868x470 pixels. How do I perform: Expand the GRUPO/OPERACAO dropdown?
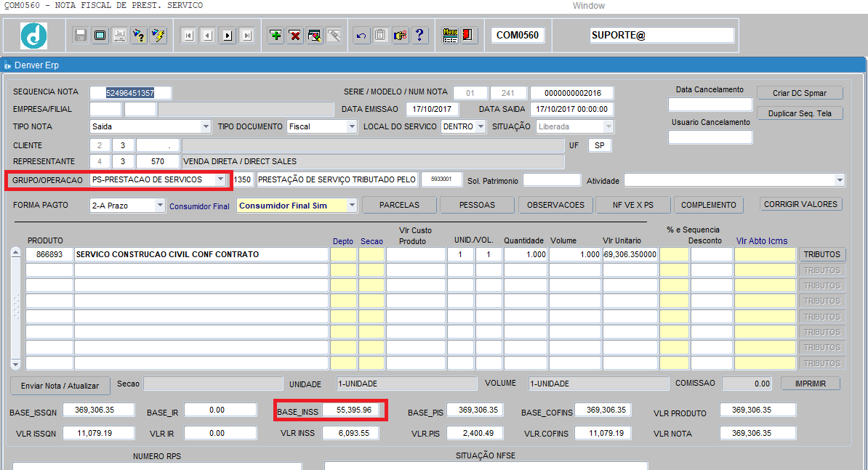click(x=220, y=179)
